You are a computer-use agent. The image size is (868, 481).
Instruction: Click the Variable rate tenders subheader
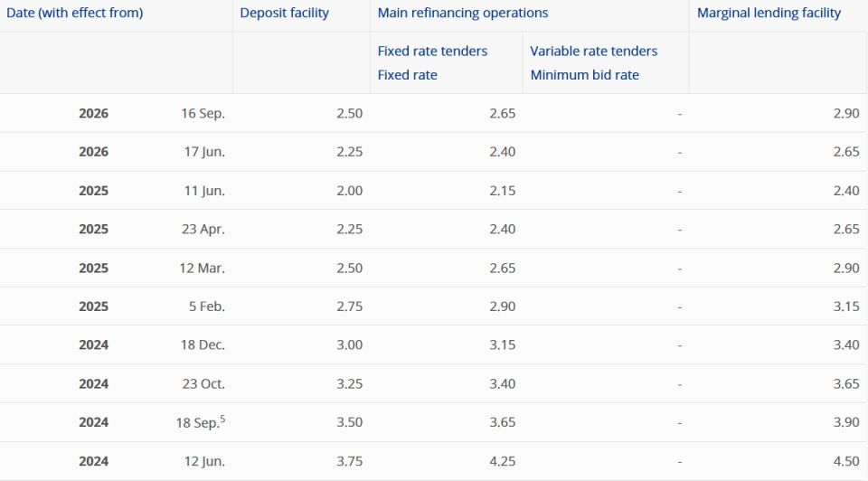594,51
